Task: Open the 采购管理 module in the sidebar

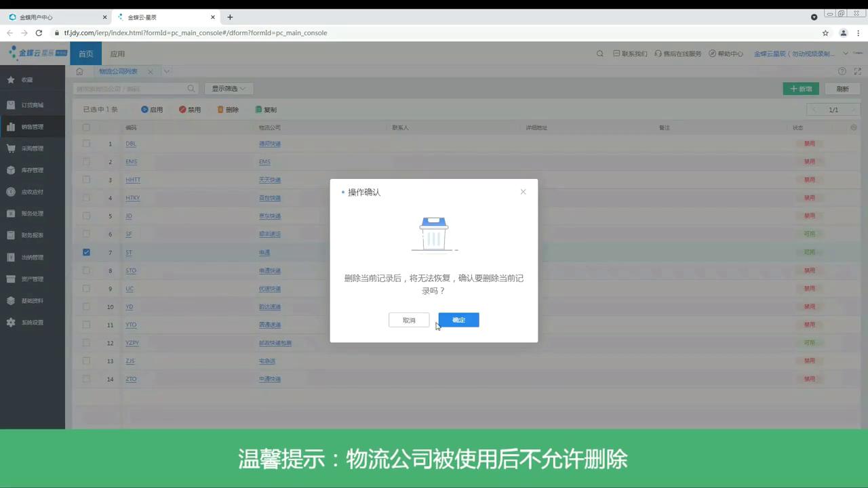Action: pyautogui.click(x=10, y=148)
